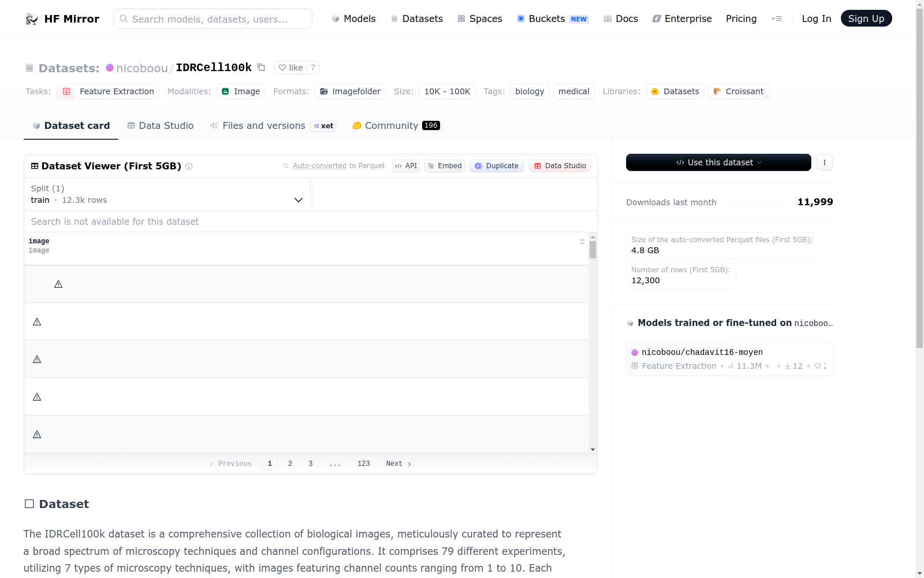Open Enterprise nav item
924x578 pixels.
[682, 18]
